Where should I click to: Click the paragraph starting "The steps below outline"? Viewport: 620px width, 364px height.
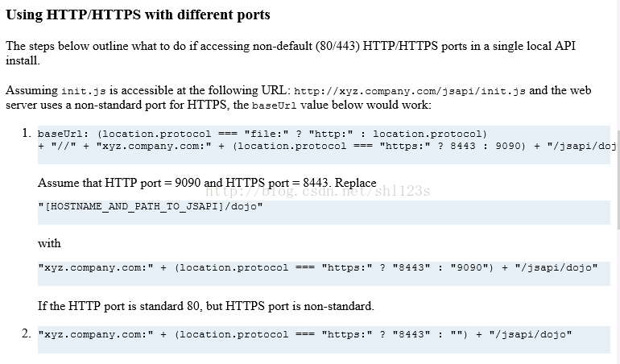(x=291, y=53)
